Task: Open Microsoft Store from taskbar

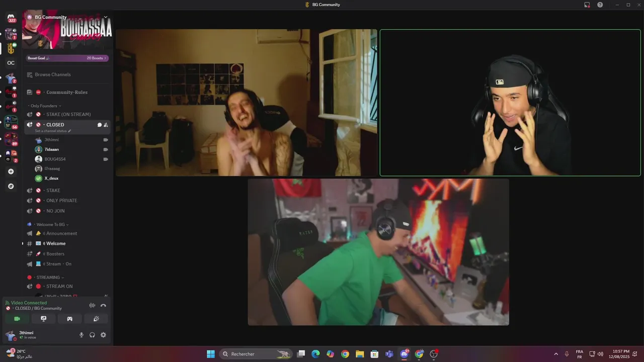Action: [374, 354]
